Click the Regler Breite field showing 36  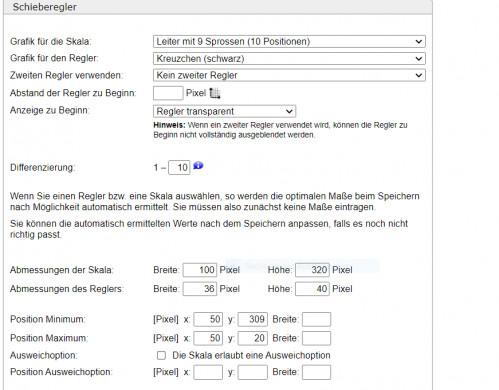tap(200, 289)
